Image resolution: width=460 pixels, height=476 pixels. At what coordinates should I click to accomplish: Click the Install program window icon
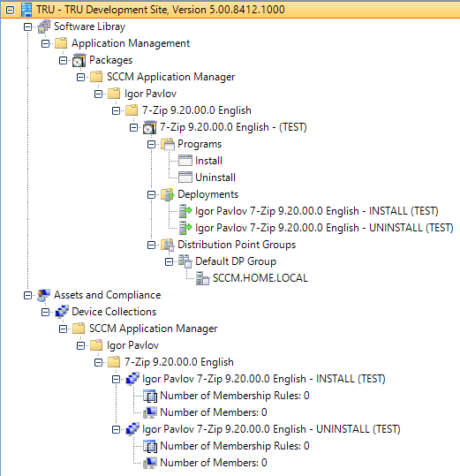click(x=185, y=161)
